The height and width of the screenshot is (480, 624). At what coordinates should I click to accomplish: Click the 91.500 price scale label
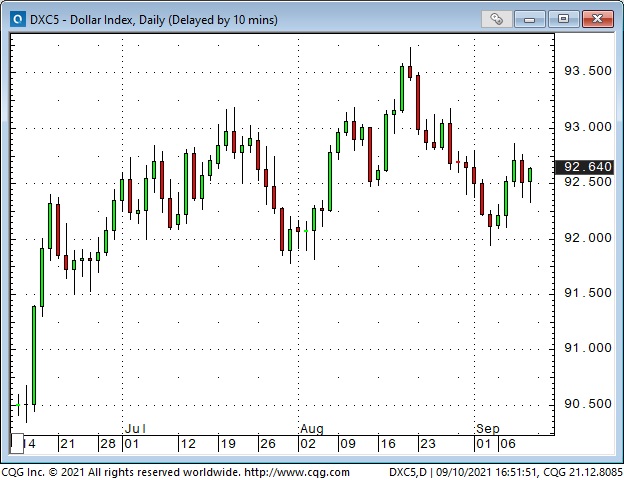tap(588, 293)
